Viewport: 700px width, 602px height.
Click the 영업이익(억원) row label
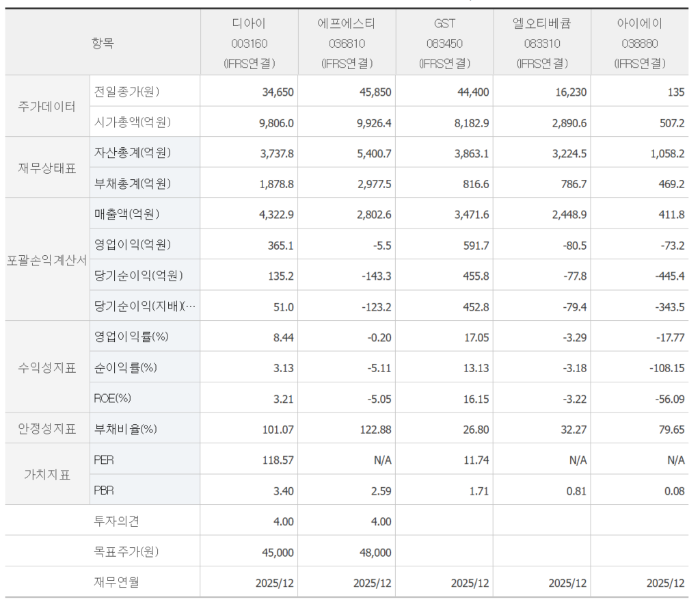point(133,245)
